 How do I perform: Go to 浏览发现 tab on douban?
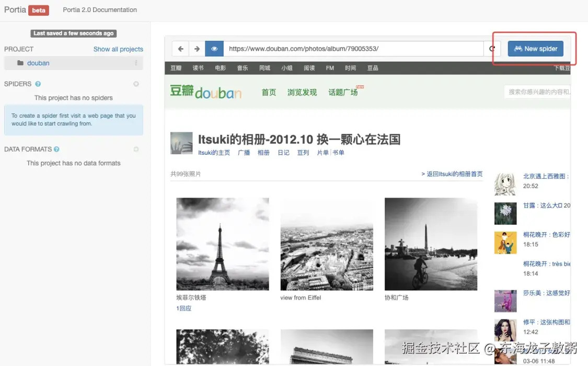tap(302, 92)
